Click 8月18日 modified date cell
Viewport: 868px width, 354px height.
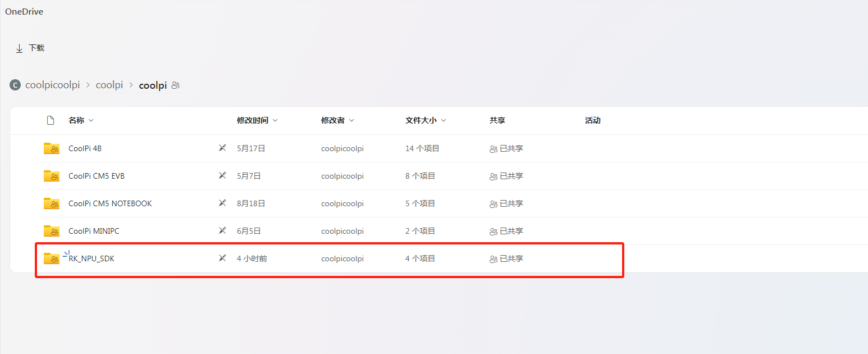click(251, 203)
